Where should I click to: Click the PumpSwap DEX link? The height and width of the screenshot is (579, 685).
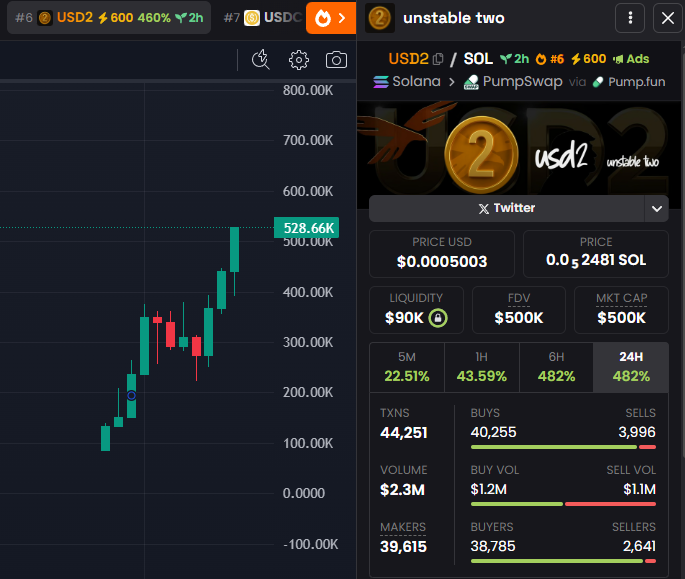pyautogui.click(x=513, y=82)
